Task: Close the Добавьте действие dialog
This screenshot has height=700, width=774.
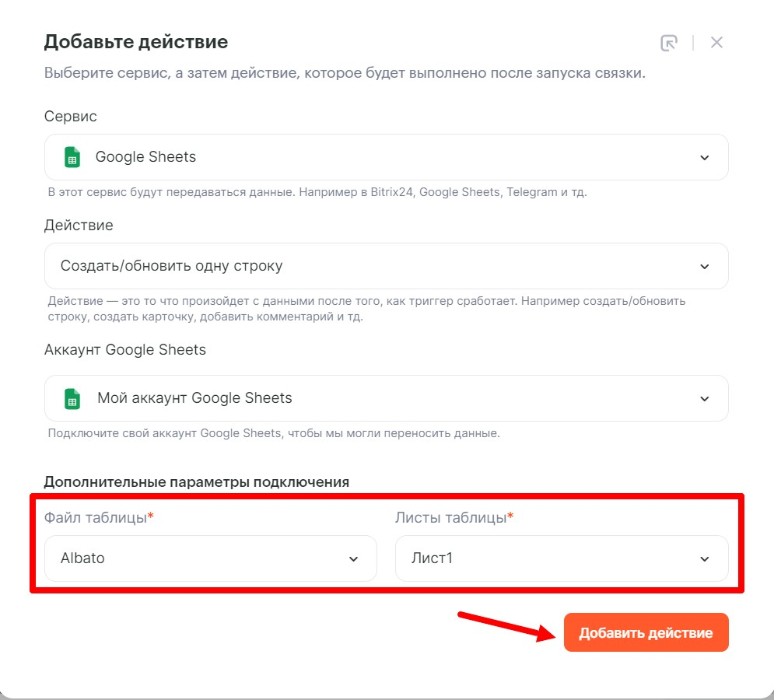Action: [x=716, y=43]
